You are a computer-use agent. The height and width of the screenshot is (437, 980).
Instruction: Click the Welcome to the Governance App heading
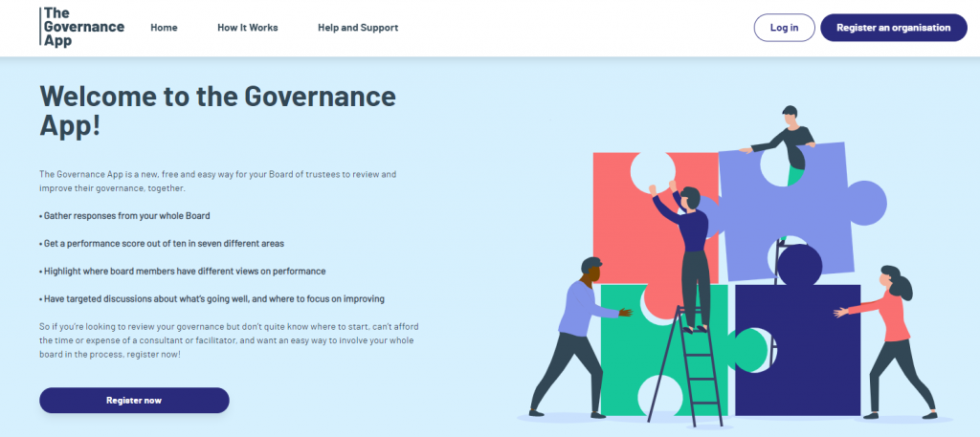pos(217,111)
